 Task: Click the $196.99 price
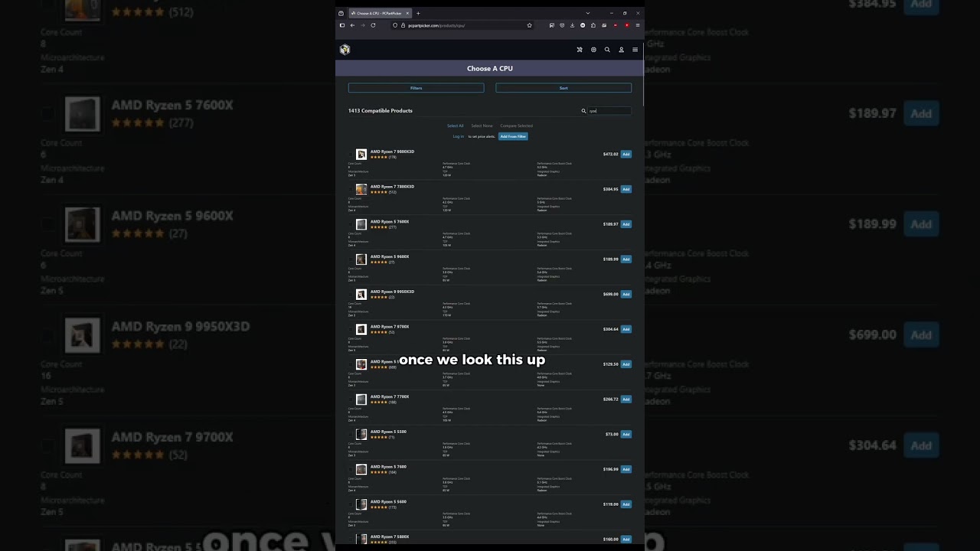pos(610,469)
